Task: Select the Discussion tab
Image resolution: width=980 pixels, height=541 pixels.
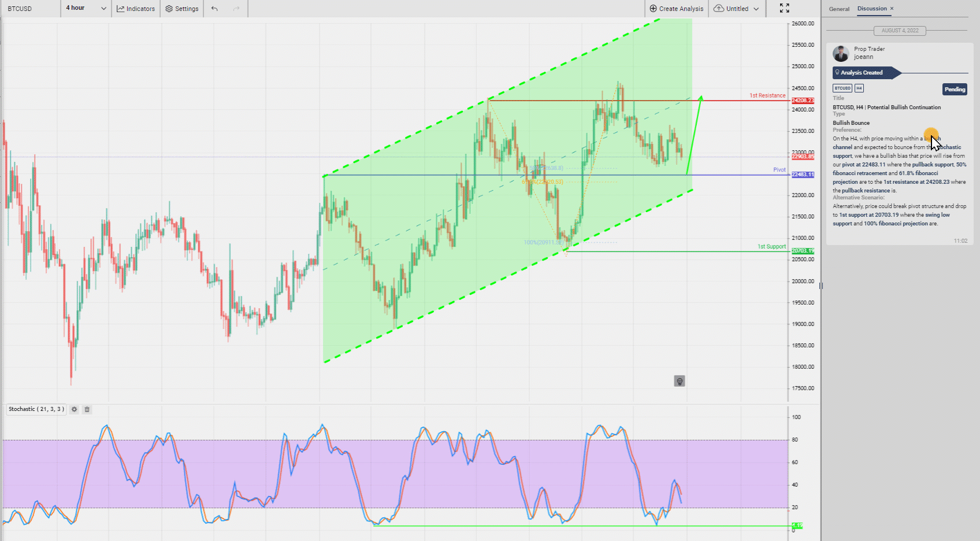Action: (872, 9)
